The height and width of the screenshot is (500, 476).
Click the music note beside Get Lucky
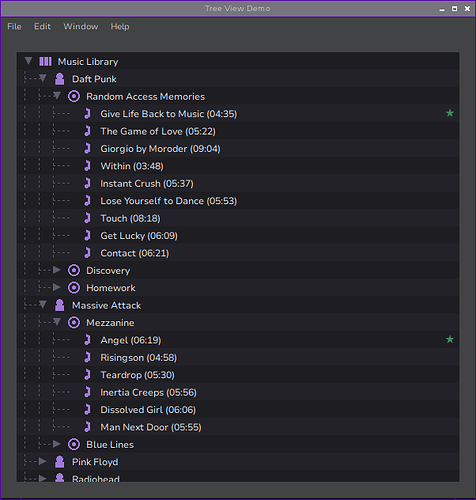[87, 235]
